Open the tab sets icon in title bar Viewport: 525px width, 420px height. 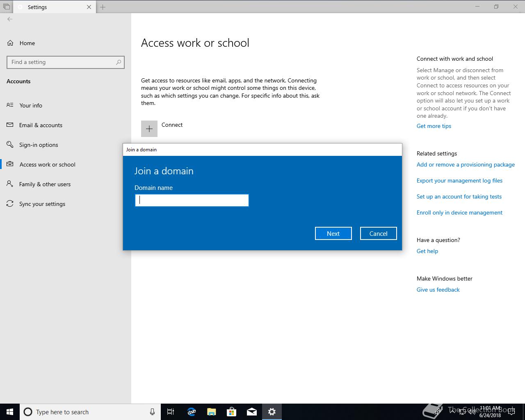(x=7, y=7)
